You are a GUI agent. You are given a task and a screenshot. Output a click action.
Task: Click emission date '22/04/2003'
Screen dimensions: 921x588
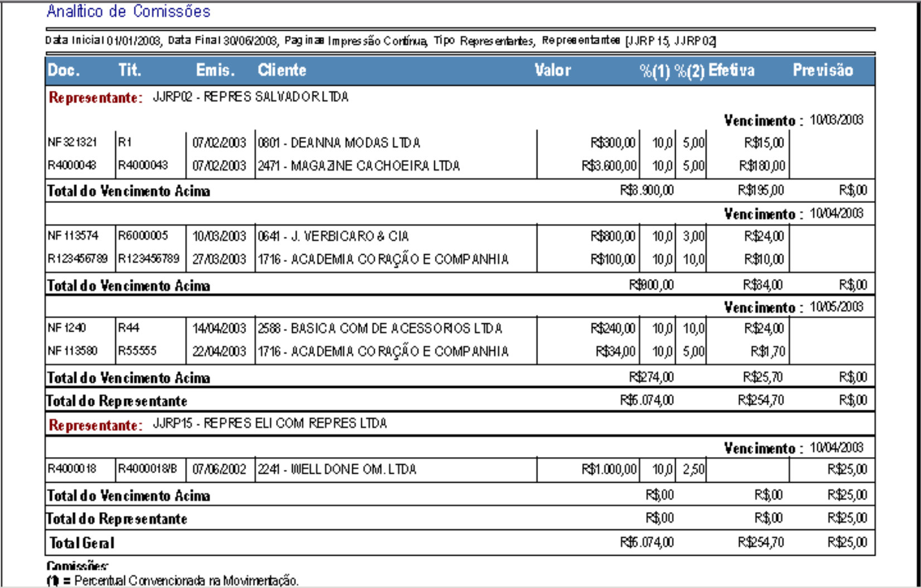tap(219, 351)
